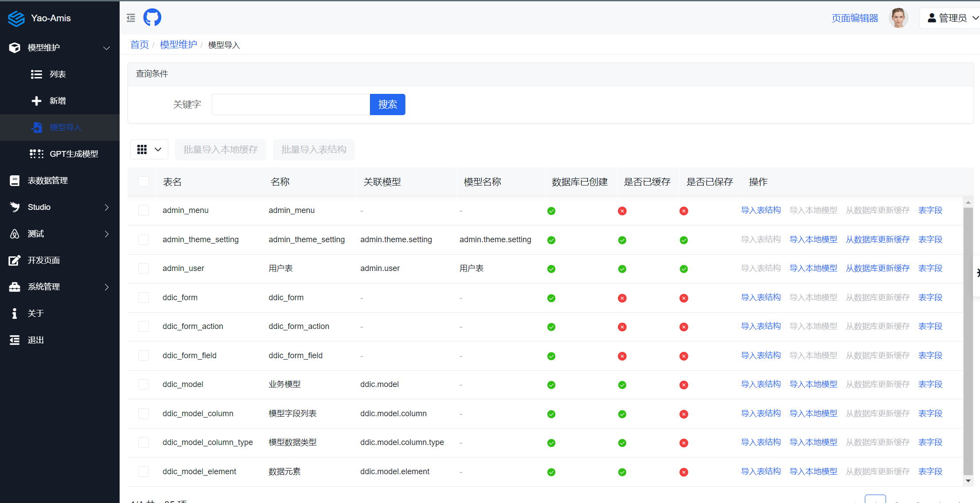Click the Studio bird icon
The width and height of the screenshot is (980, 503).
(15, 207)
